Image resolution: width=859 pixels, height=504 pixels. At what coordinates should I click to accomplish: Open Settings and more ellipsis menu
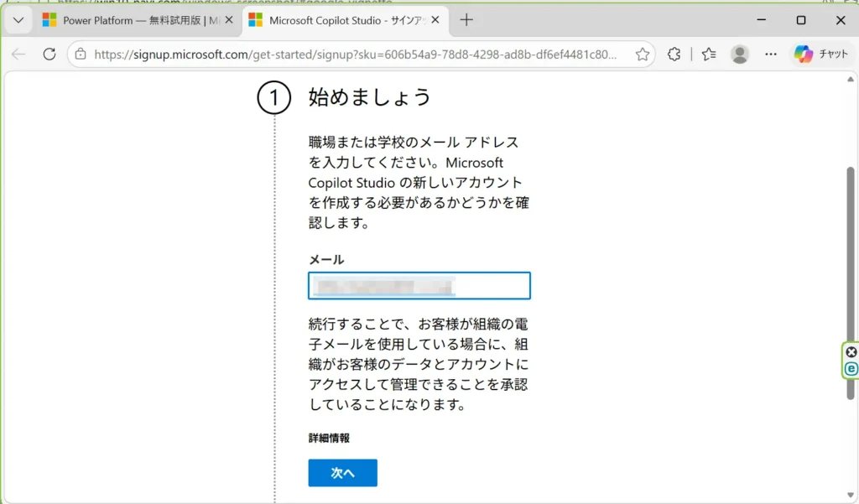pos(771,55)
